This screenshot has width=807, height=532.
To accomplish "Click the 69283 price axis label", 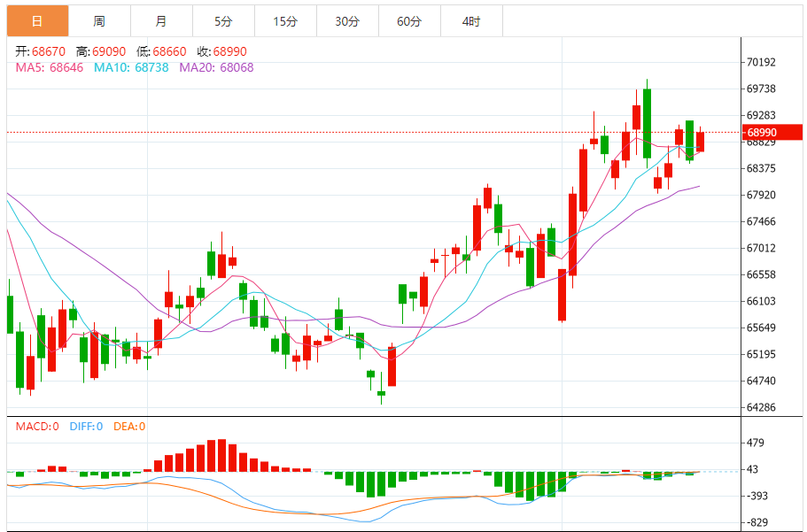I will 761,115.
